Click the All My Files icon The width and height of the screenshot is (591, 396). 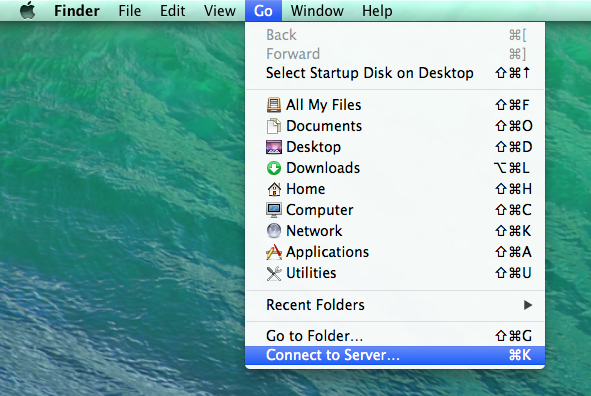(x=274, y=105)
